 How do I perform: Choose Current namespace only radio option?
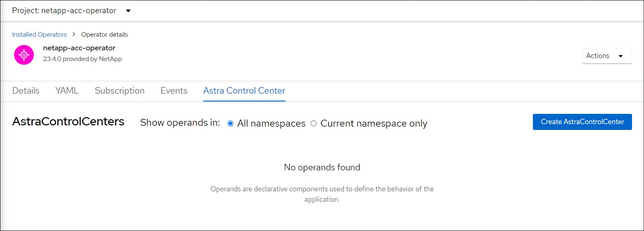(314, 123)
